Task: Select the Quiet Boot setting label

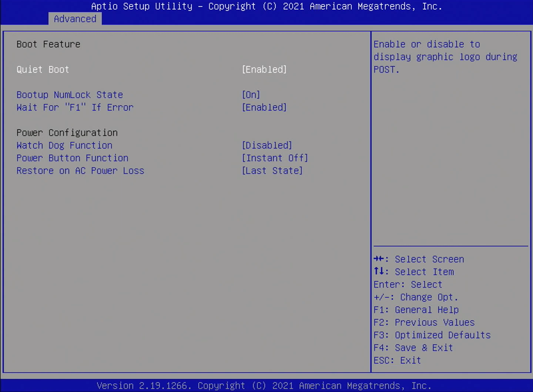Action: pos(43,70)
